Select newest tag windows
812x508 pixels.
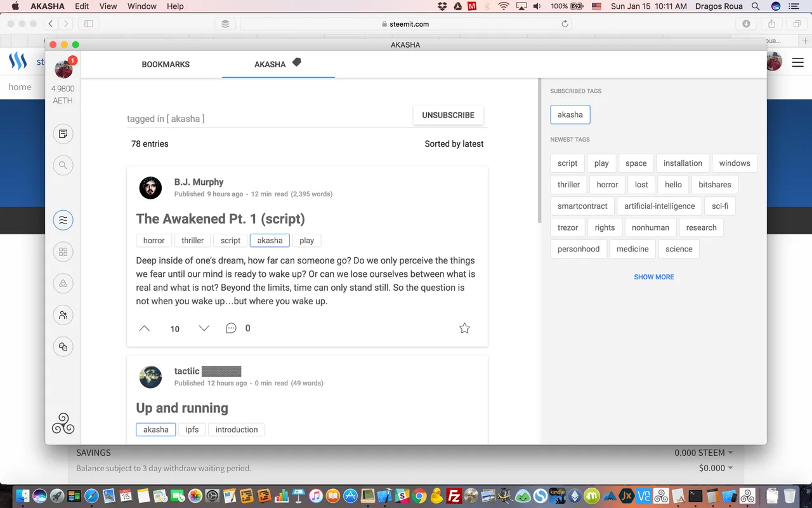pyautogui.click(x=735, y=163)
